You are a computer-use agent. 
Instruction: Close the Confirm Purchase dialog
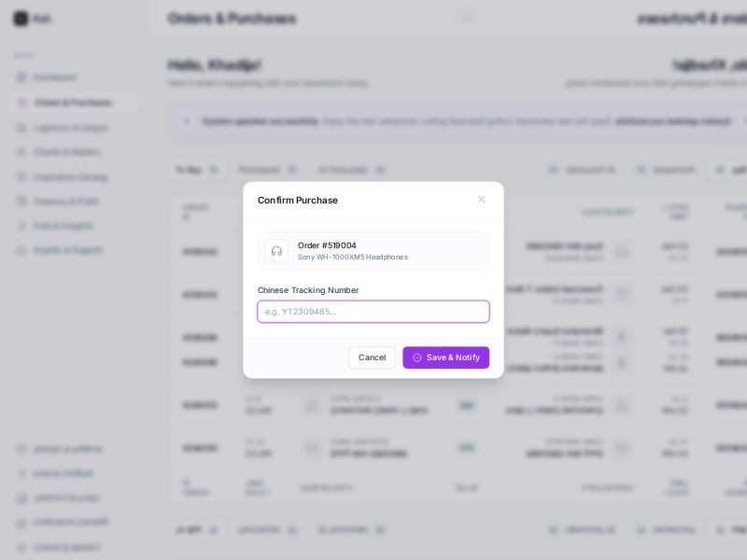[482, 200]
